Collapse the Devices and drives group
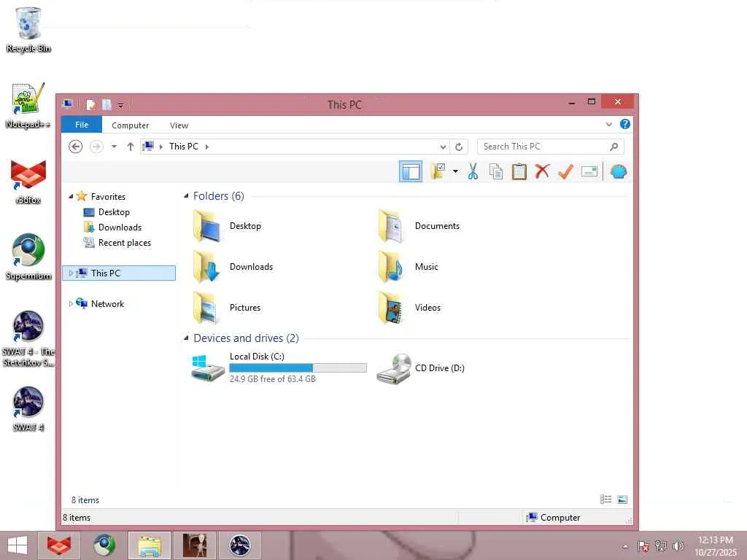Image resolution: width=747 pixels, height=560 pixels. point(186,338)
